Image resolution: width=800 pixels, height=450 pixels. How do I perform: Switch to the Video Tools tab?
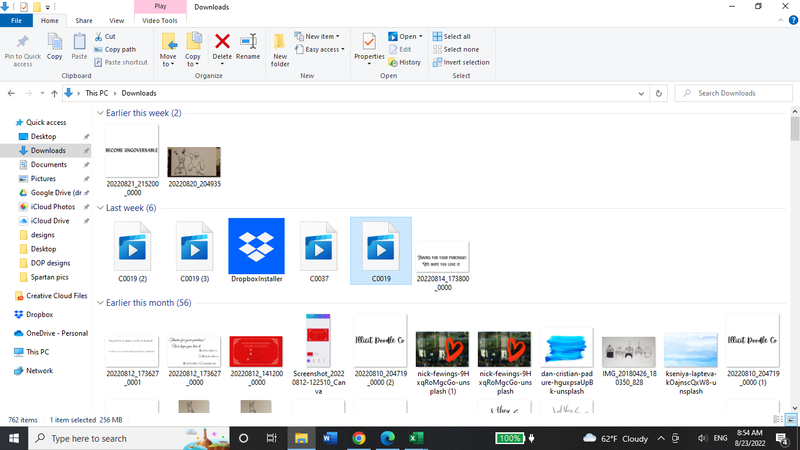pyautogui.click(x=160, y=20)
